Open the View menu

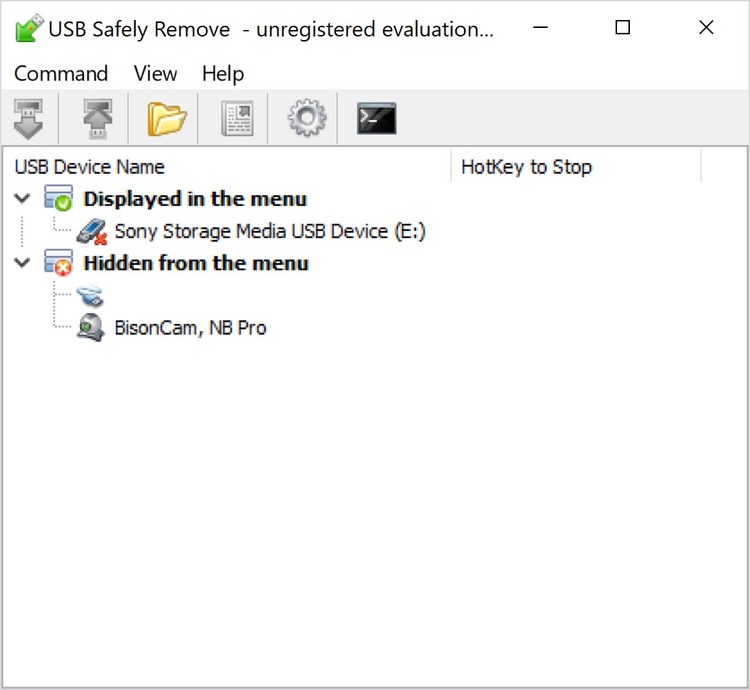click(x=155, y=74)
